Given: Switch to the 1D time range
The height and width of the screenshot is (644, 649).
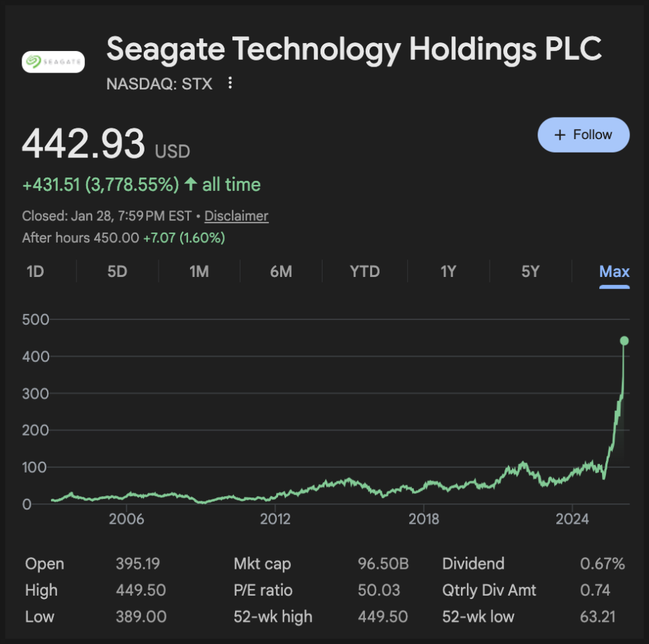Looking at the screenshot, I should tap(35, 272).
